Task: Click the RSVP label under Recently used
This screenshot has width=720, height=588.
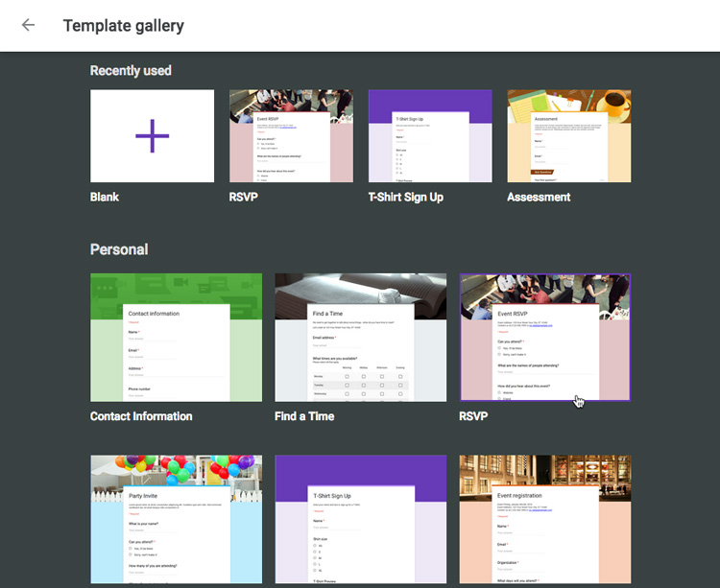Action: point(244,198)
